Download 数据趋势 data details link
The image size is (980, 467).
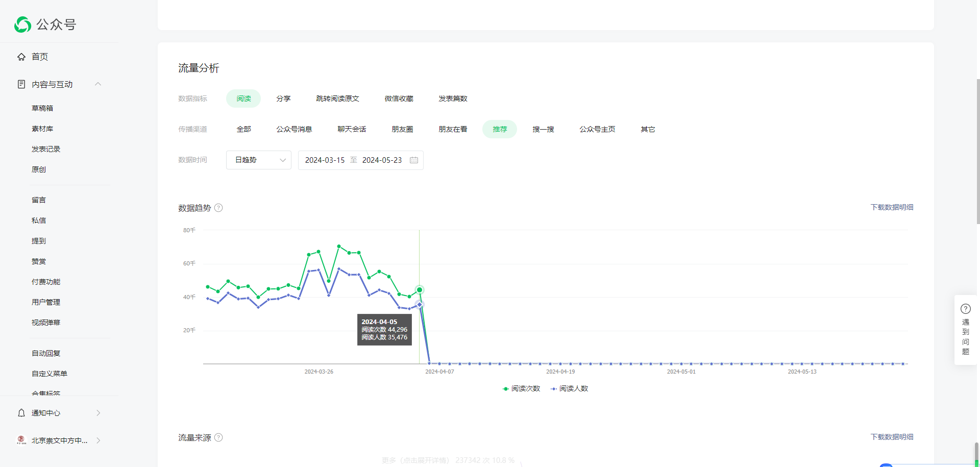[x=892, y=207]
